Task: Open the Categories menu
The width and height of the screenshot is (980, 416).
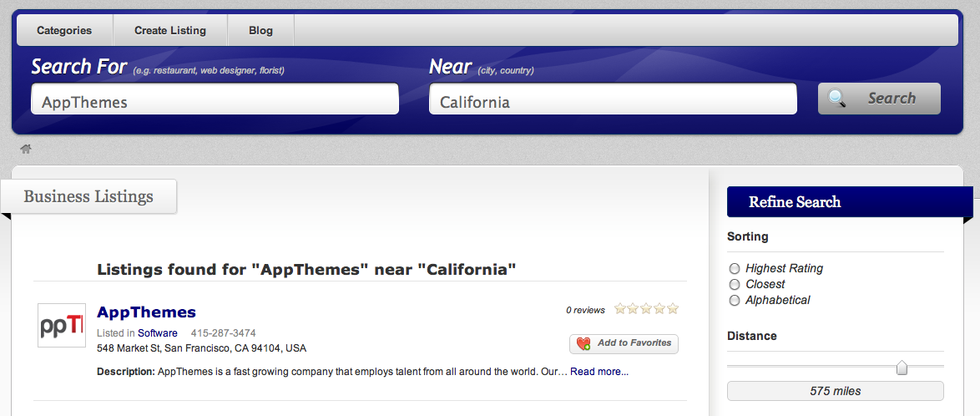Action: [64, 30]
